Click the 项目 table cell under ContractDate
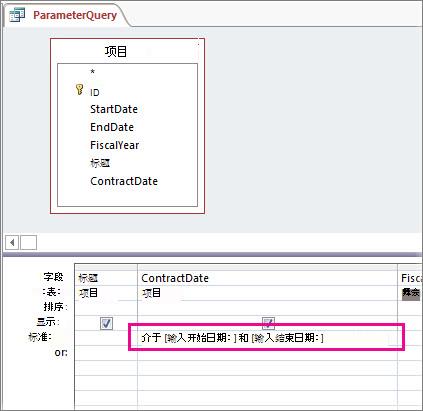 coord(267,293)
